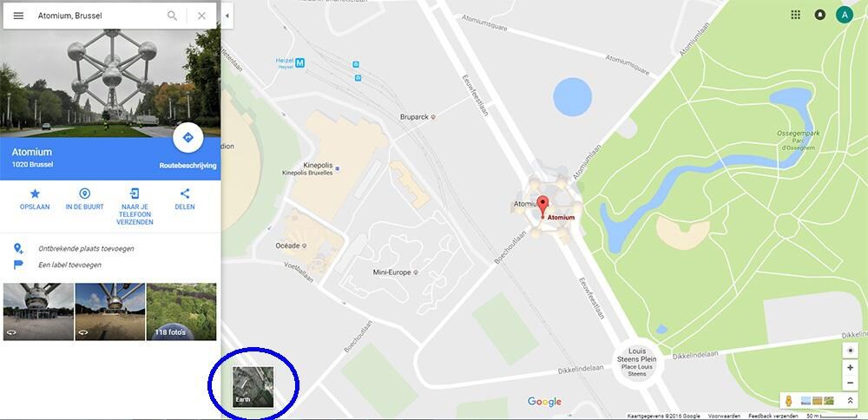Zoom out with minus button
This screenshot has width=868, height=420.
(x=851, y=383)
